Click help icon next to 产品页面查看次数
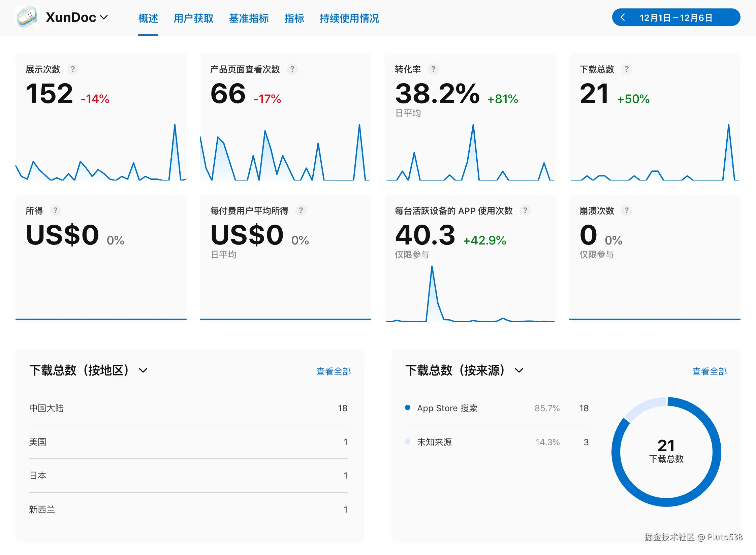 pos(292,69)
